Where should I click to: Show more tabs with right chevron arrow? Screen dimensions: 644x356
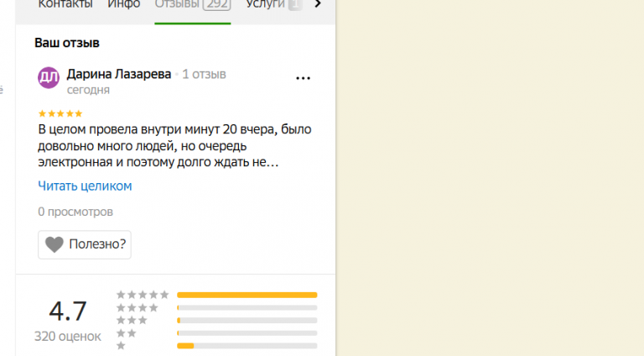pos(318,4)
